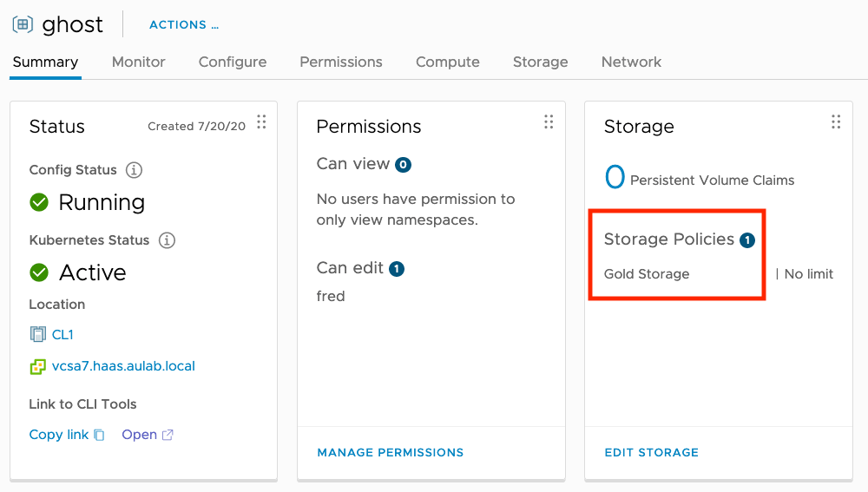
Task: Grab the Permissions card drag handle
Action: [549, 122]
